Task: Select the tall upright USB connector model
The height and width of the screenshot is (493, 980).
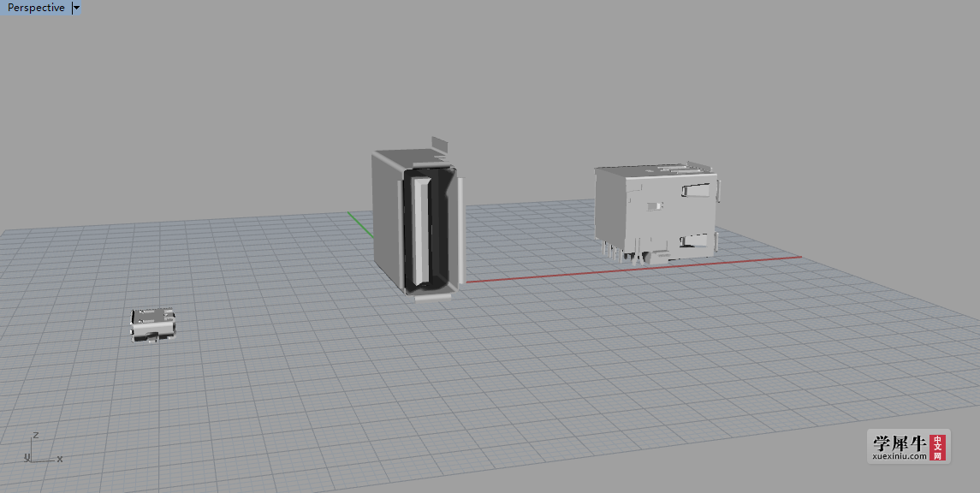Action: 418,220
